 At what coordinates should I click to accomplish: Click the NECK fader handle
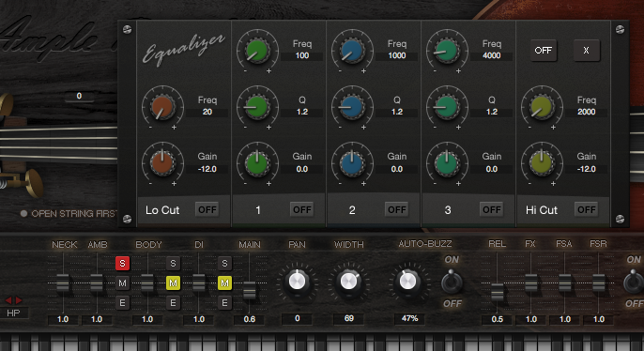(x=63, y=282)
